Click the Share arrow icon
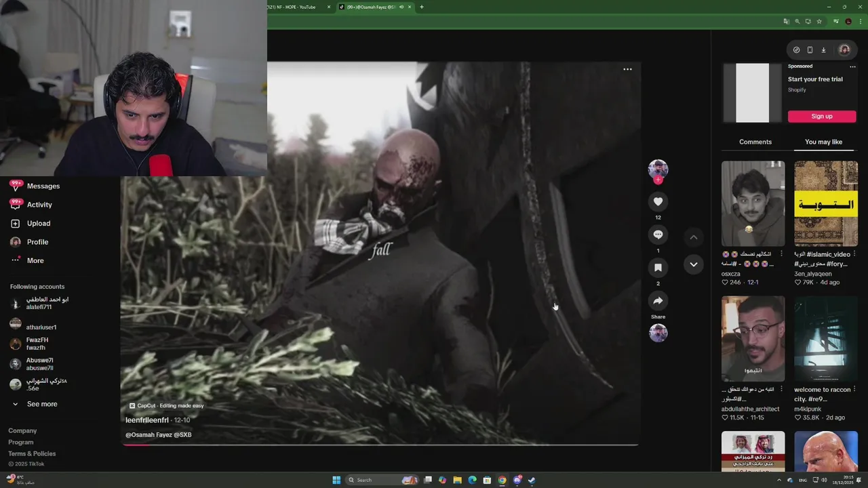Viewport: 868px width, 488px height. [x=658, y=301]
